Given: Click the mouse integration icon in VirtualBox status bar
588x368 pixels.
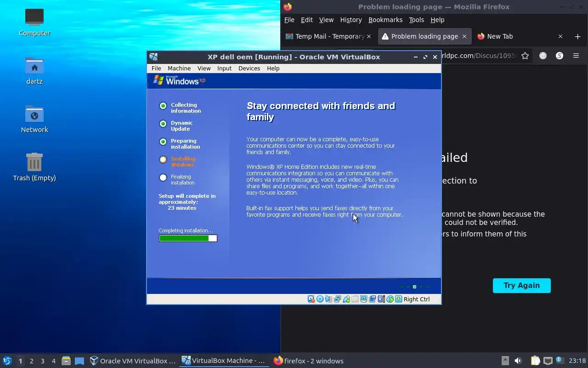Looking at the screenshot, I should click(390, 299).
